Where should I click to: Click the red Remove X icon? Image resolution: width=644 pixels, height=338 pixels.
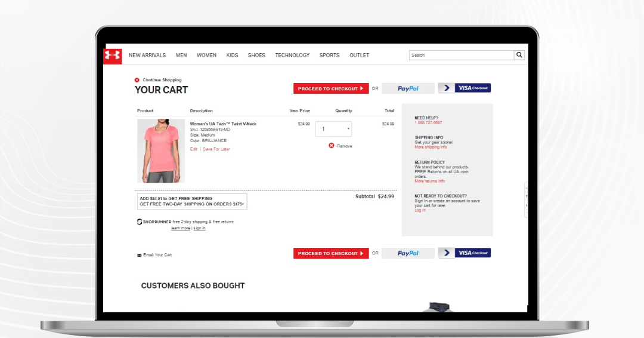point(332,146)
